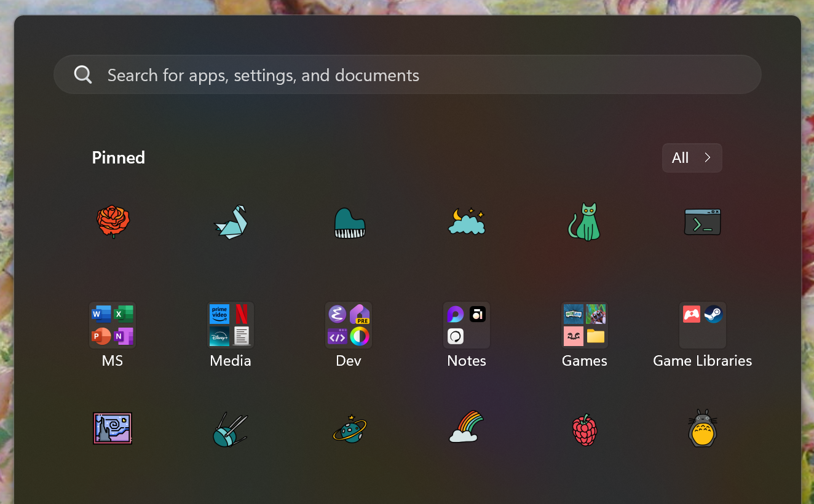This screenshot has width=814, height=504.
Task: Focus the apps, settings, documents search box
Action: [408, 74]
